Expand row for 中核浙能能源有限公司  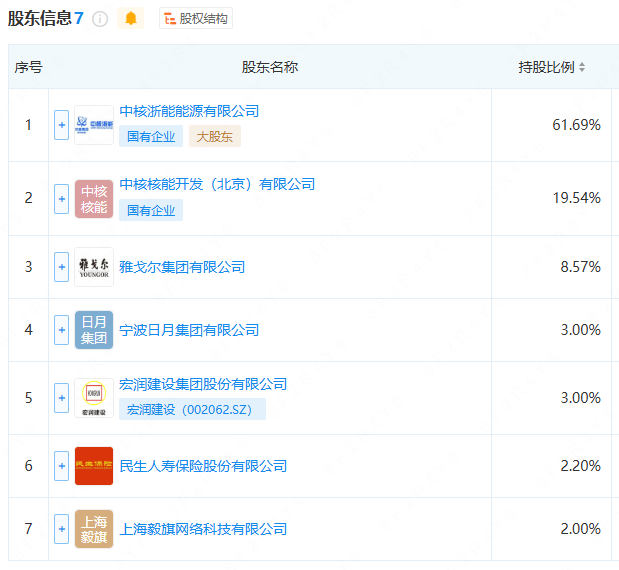click(61, 125)
